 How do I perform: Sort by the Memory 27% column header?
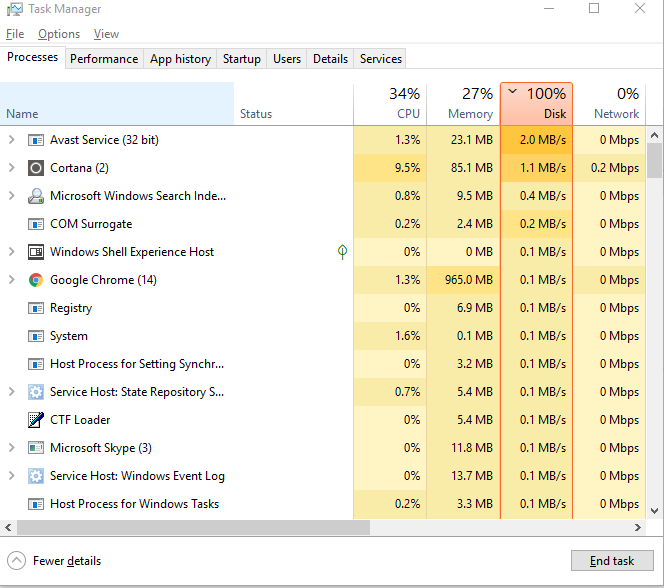463,104
